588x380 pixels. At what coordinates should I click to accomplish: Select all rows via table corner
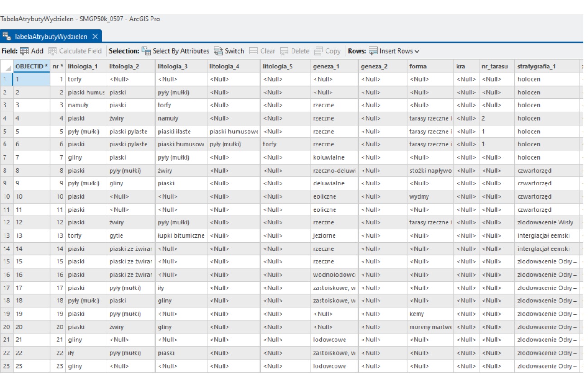coord(6,66)
